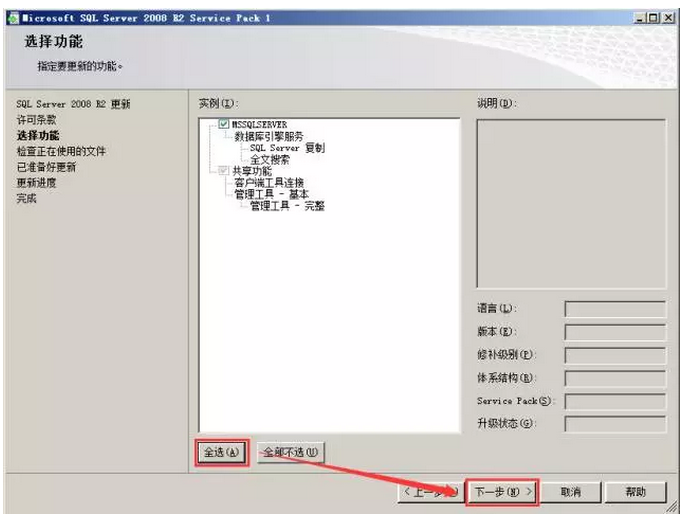Click the 完成 step in the sidebar
The image size is (685, 517).
[26, 198]
